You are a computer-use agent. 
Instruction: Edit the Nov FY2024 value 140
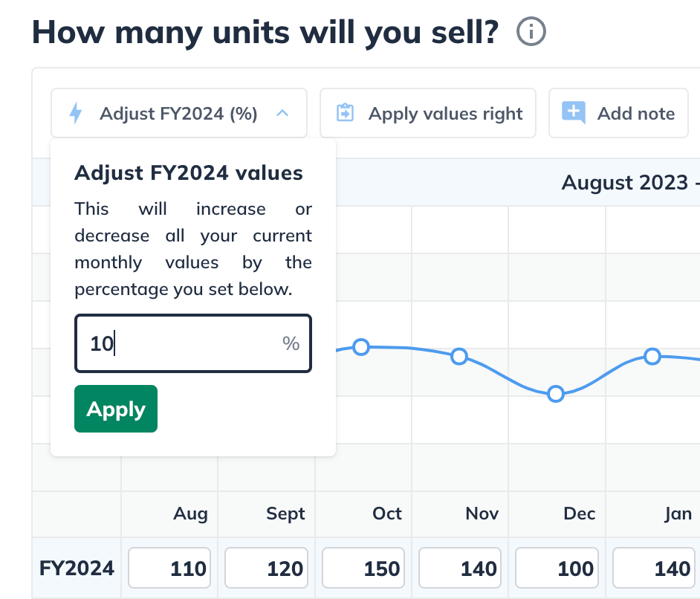460,569
